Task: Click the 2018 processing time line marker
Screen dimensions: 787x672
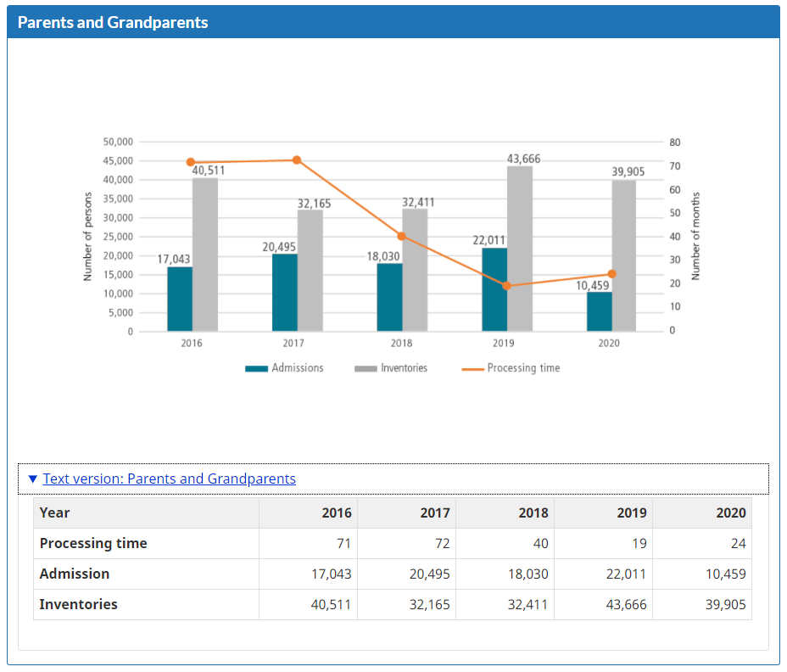Action: click(x=402, y=236)
